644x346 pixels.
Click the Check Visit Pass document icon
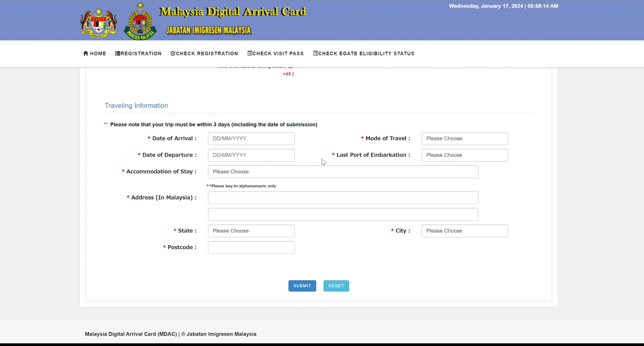pos(249,53)
